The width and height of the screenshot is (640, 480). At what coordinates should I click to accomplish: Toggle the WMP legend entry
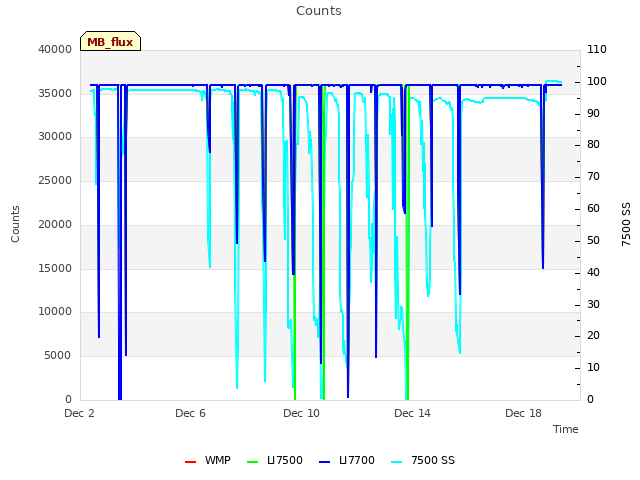tap(208, 460)
